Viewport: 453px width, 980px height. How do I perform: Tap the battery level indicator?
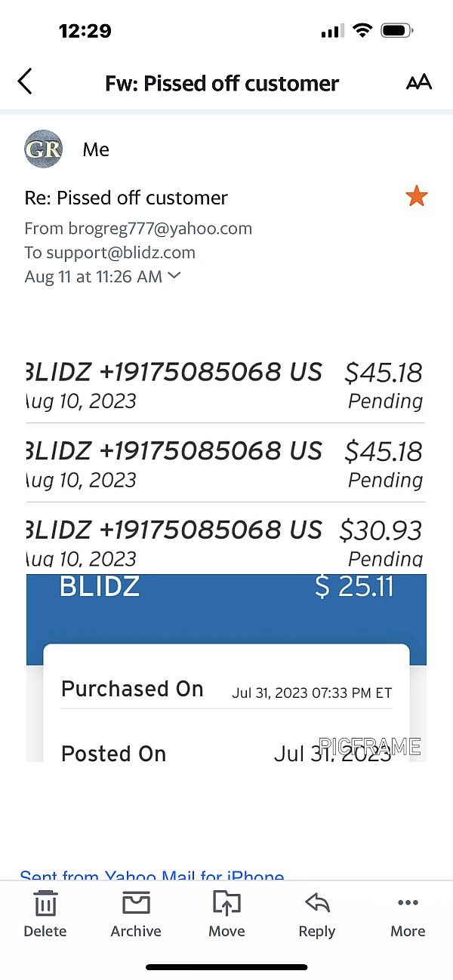pyautogui.click(x=396, y=30)
